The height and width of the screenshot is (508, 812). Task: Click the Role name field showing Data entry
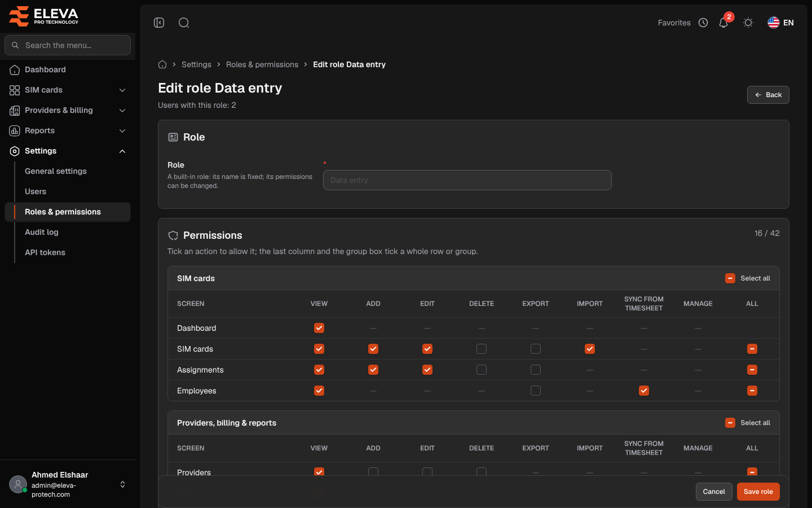click(467, 180)
